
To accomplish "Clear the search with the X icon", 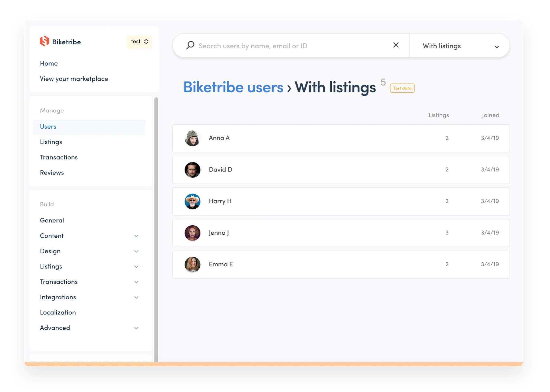I will pos(396,45).
